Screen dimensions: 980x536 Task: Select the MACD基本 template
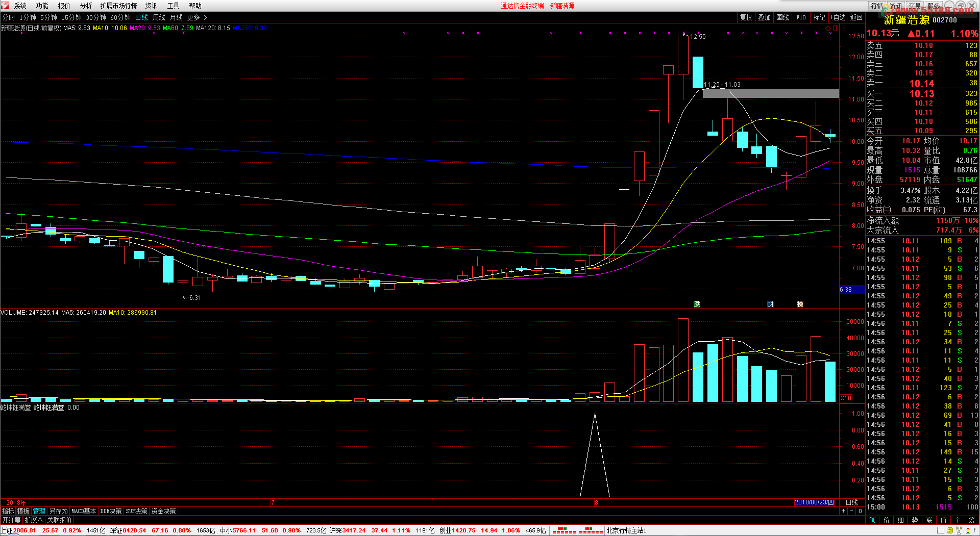pos(84,511)
